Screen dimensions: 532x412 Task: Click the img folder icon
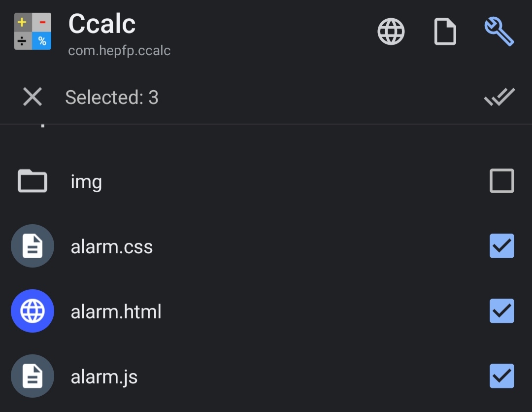pos(32,181)
